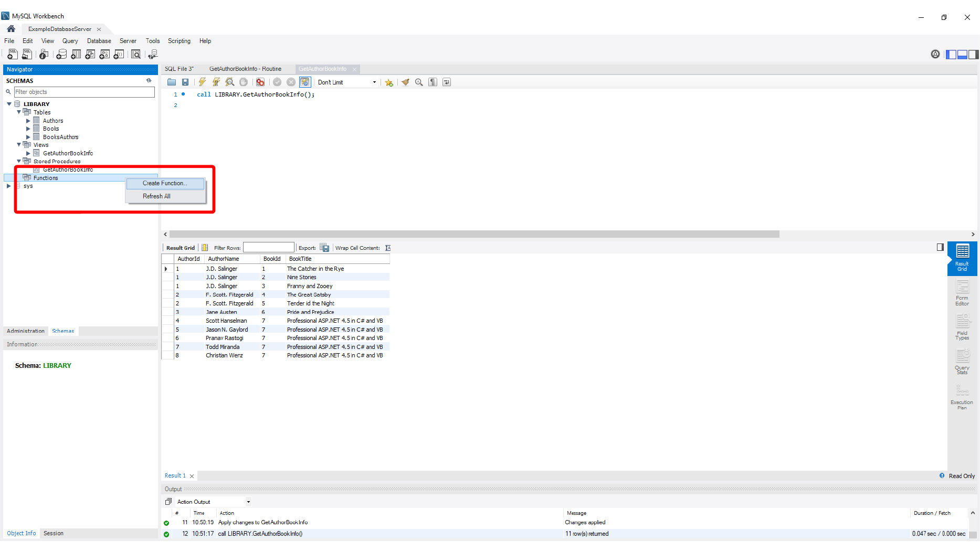980x551 pixels.
Task: Collapse the LIBRARY schema node
Action: click(9, 104)
